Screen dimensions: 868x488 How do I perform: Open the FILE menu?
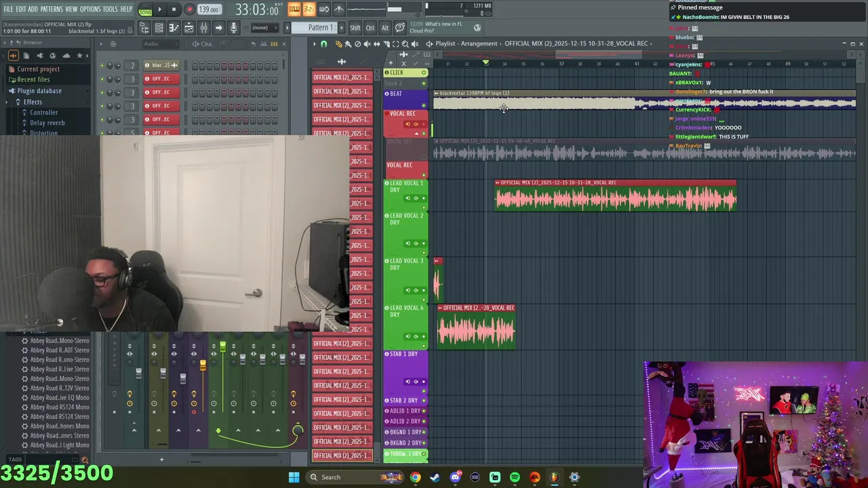coord(8,9)
